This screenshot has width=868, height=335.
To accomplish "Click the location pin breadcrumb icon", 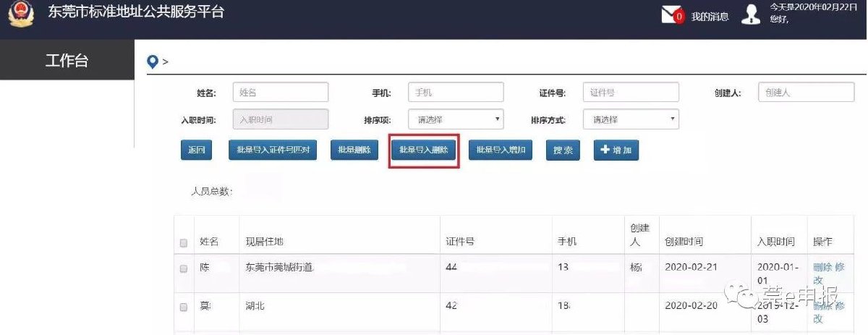I will tap(153, 62).
